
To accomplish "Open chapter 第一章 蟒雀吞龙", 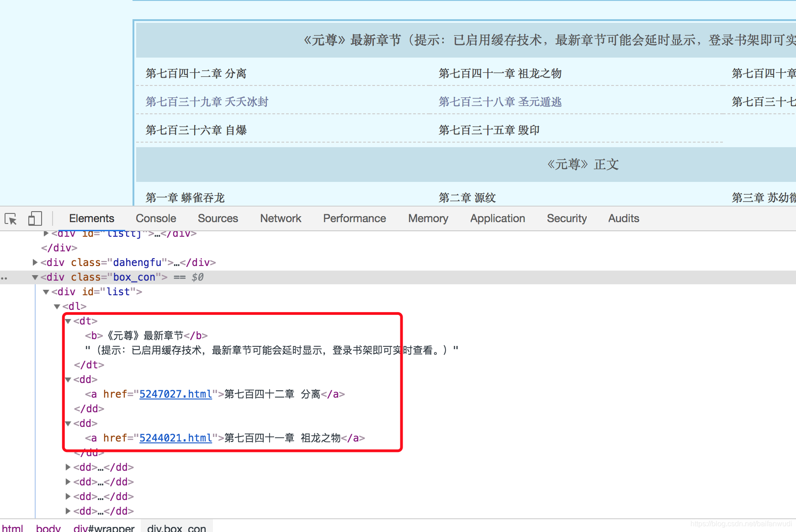I will [x=185, y=198].
